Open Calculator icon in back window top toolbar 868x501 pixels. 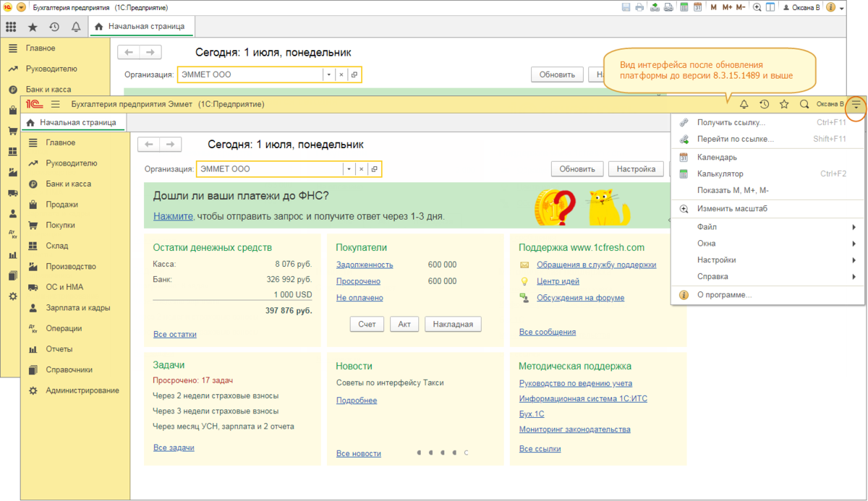pyautogui.click(x=685, y=7)
